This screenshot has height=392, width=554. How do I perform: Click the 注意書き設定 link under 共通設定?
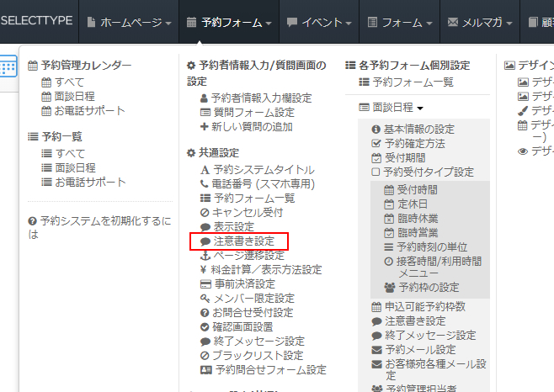(x=243, y=241)
